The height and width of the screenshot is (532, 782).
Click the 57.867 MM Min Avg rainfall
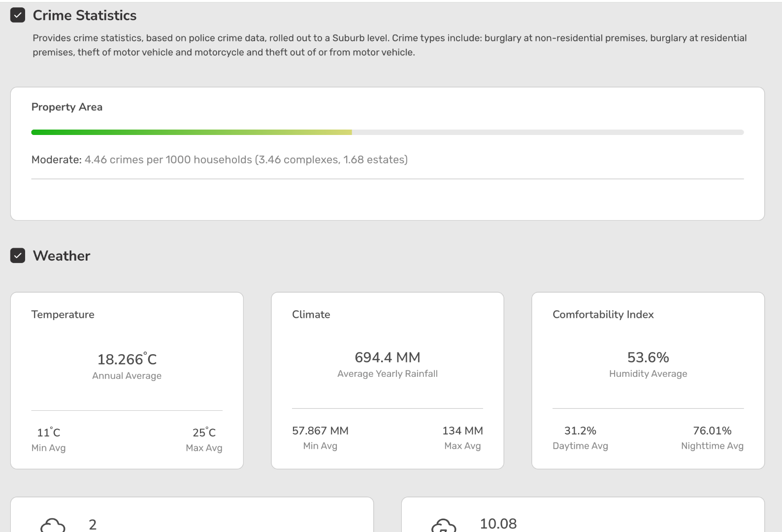[320, 431]
